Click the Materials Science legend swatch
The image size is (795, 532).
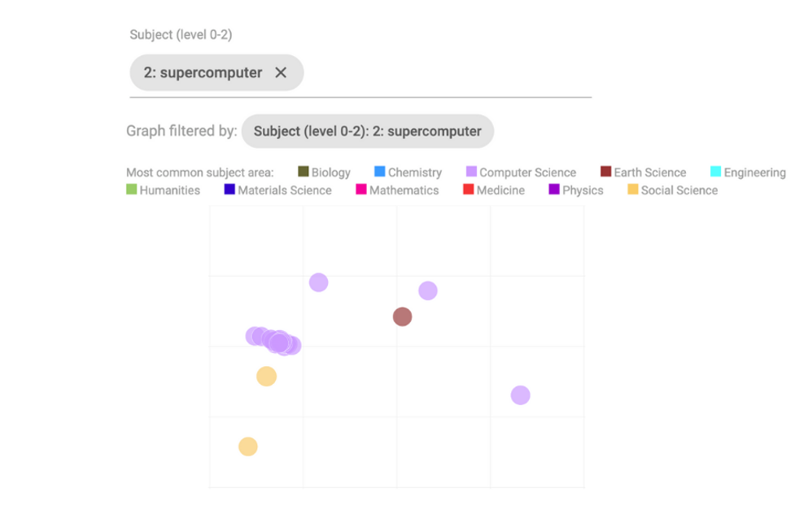229,190
